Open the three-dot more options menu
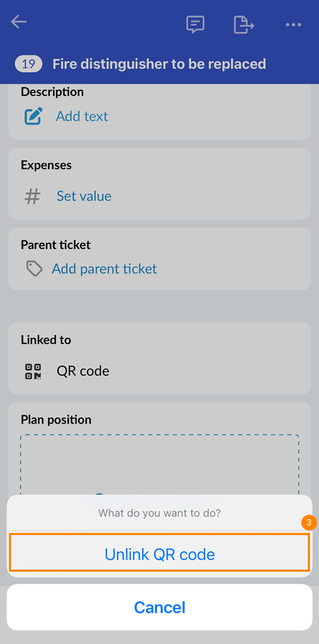The width and height of the screenshot is (319, 644). point(293,25)
